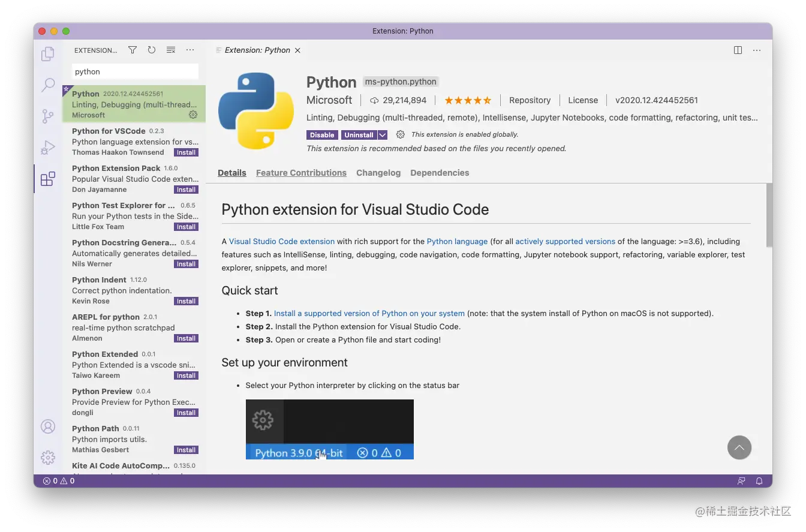The width and height of the screenshot is (806, 532).
Task: Switch to the Details tab
Action: point(232,173)
